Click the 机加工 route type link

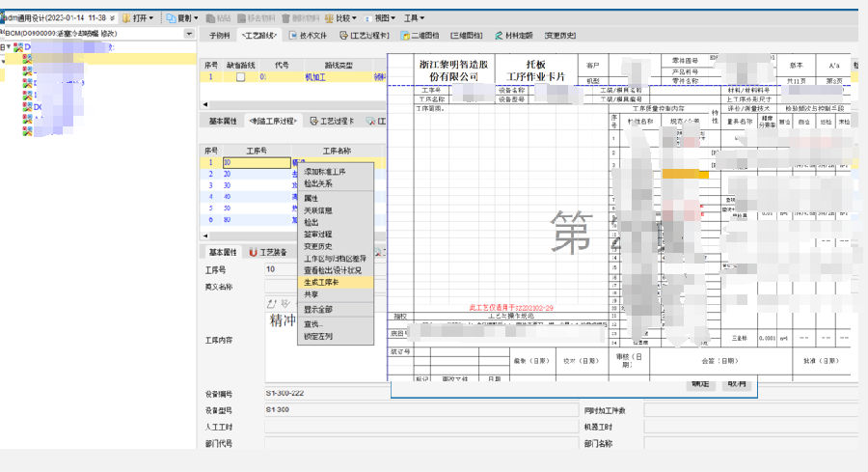315,77
